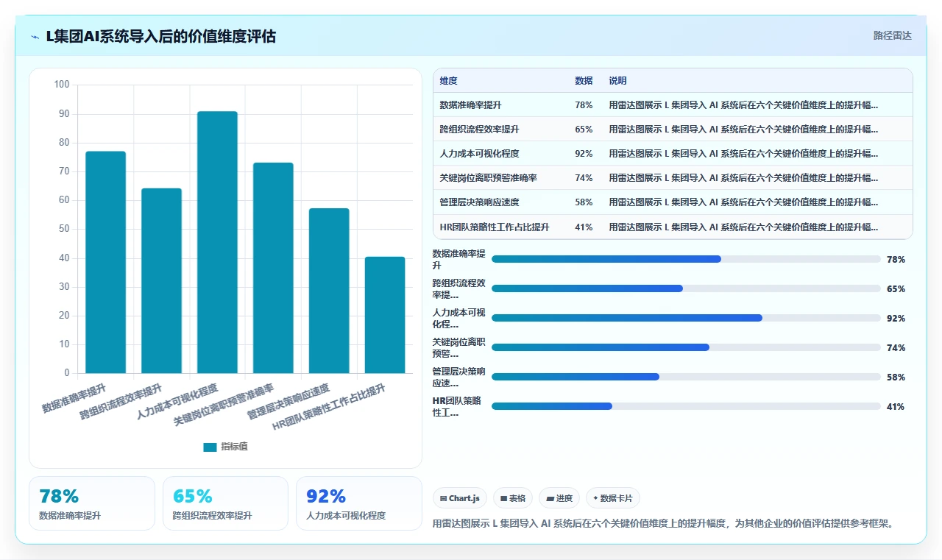Toggle the 指标值 legend color box
942x560 pixels.
point(210,447)
